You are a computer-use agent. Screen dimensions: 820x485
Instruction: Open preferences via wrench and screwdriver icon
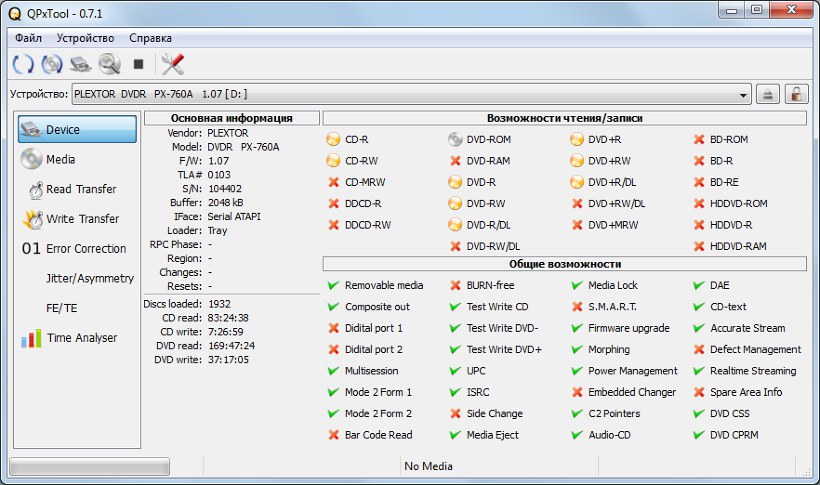[x=173, y=64]
